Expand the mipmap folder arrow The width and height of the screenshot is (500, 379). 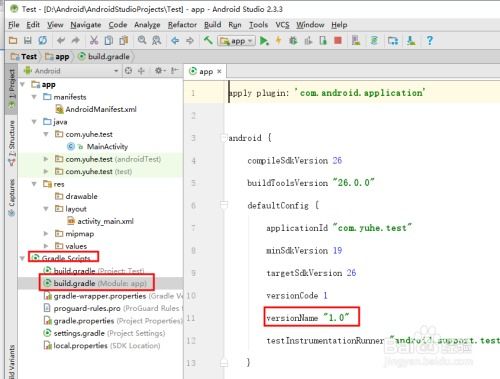[46, 234]
